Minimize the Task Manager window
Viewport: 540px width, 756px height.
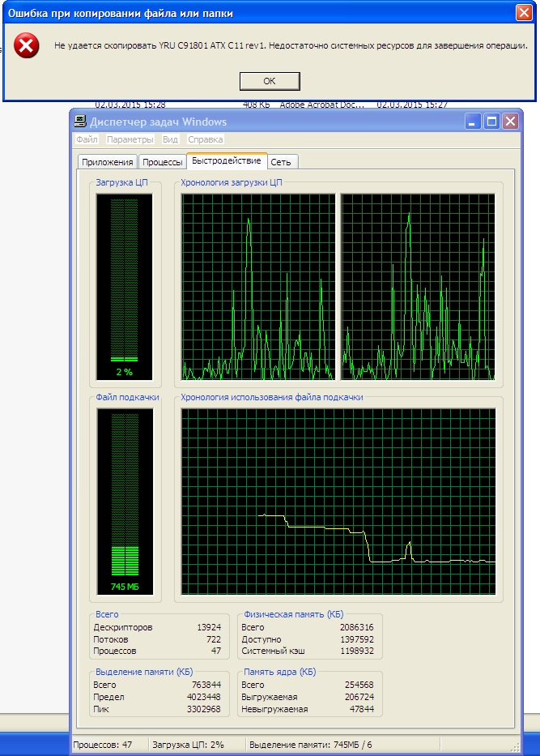click(473, 122)
